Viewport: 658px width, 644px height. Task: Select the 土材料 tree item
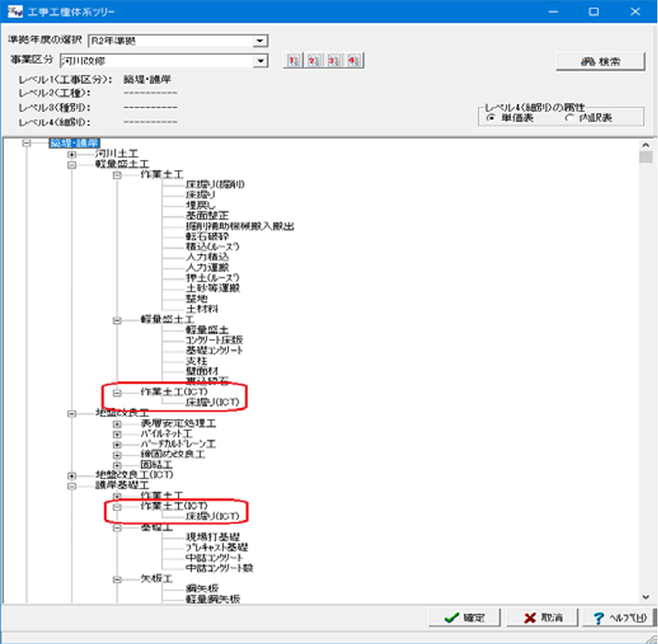[202, 309]
